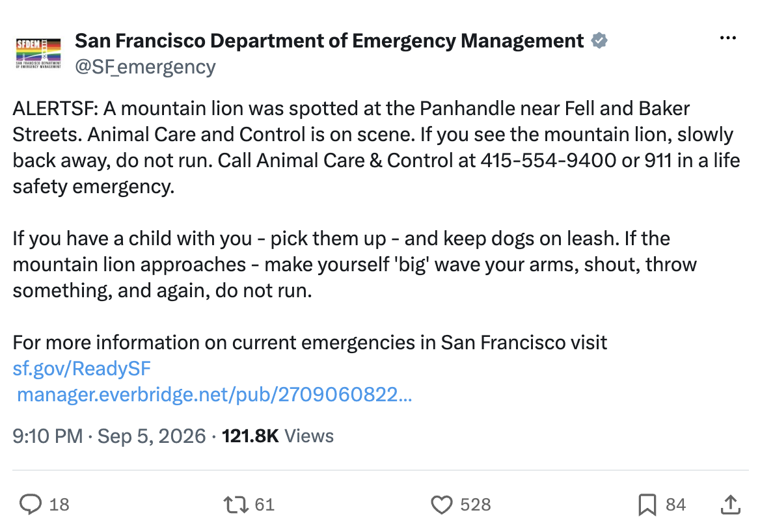Open the sf.gov/ReadySF link
The height and width of the screenshot is (532, 760).
(x=81, y=369)
